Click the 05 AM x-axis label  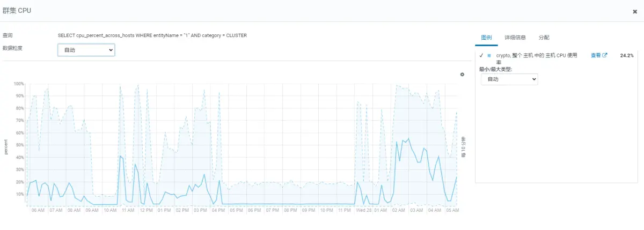click(453, 211)
